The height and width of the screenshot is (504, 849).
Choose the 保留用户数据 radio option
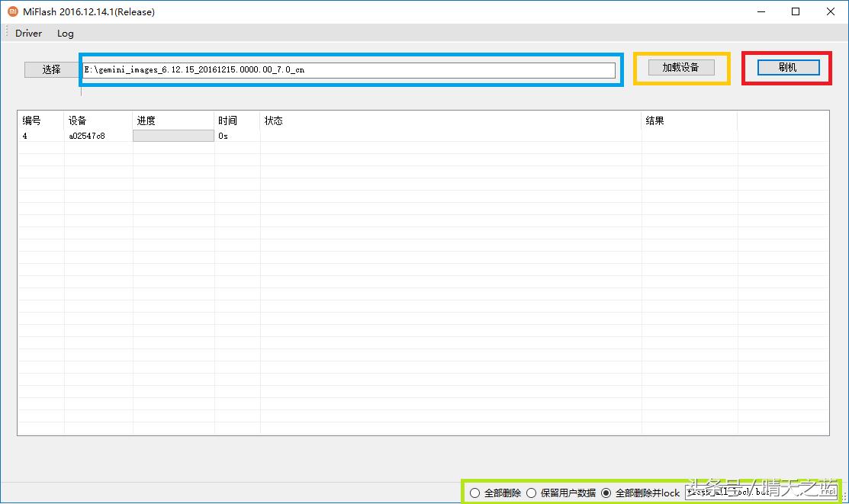tap(532, 493)
